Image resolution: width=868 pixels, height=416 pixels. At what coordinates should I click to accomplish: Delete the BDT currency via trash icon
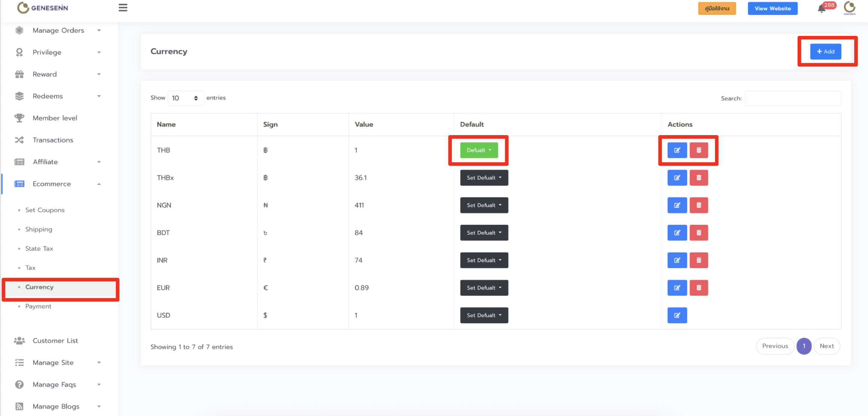[x=699, y=233]
